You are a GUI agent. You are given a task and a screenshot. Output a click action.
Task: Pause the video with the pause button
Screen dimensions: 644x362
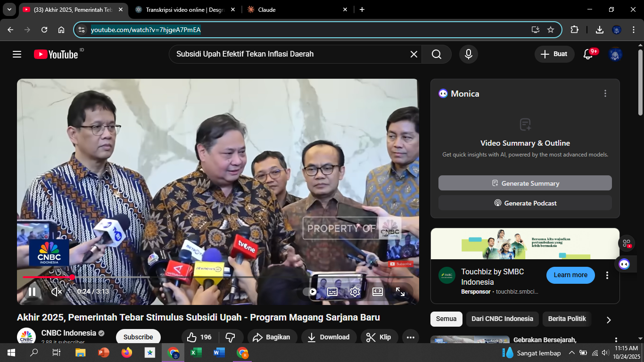tap(32, 292)
